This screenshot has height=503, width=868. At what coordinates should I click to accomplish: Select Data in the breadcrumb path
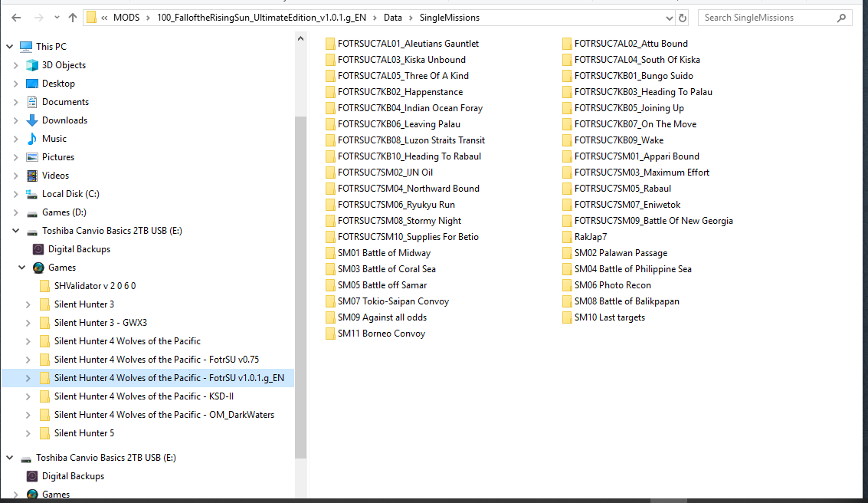click(x=392, y=18)
